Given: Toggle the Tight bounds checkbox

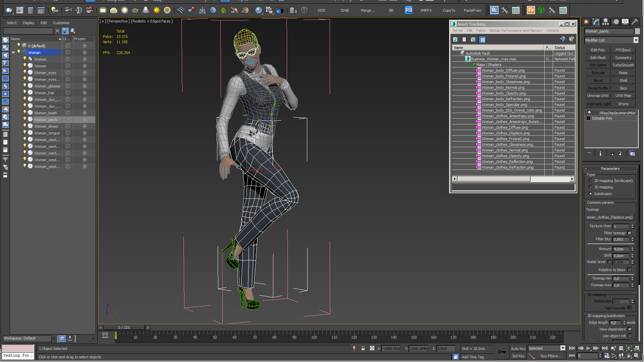Looking at the screenshot, I should coord(630,308).
